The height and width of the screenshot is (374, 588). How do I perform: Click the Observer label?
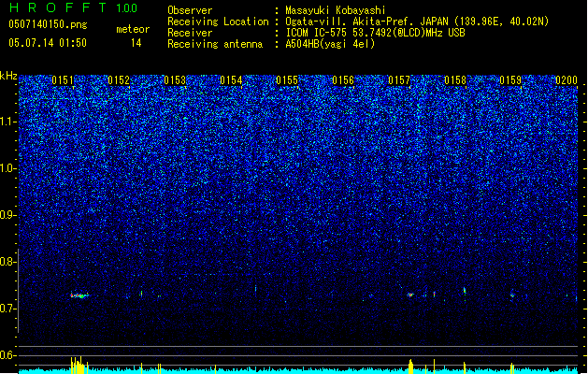click(190, 10)
